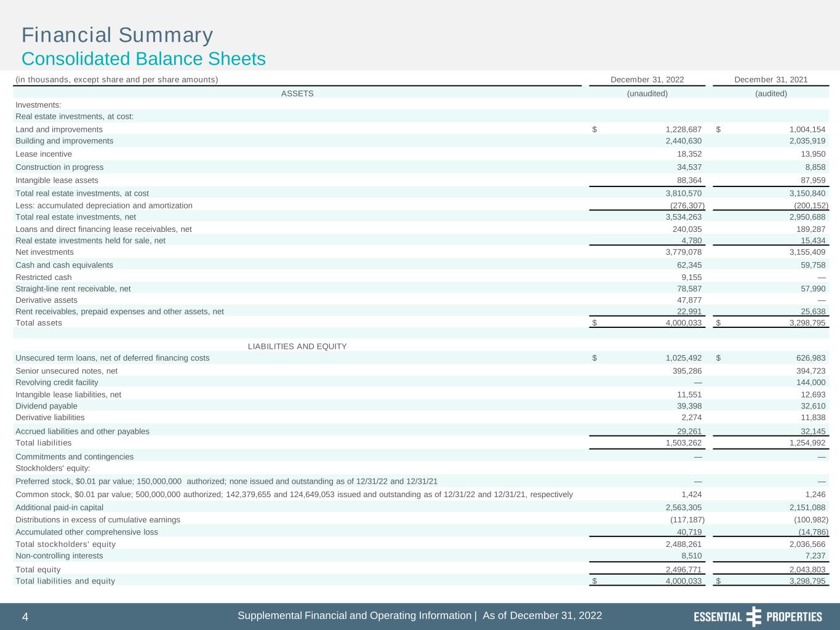The width and height of the screenshot is (840, 630).
Task: Click the Essential Properties logo icon
Action: tap(753, 616)
